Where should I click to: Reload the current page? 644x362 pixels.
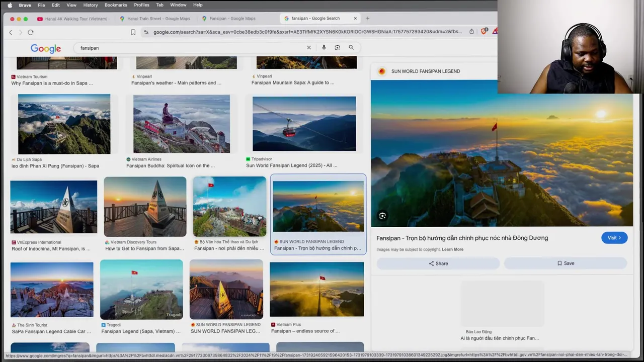(31, 32)
